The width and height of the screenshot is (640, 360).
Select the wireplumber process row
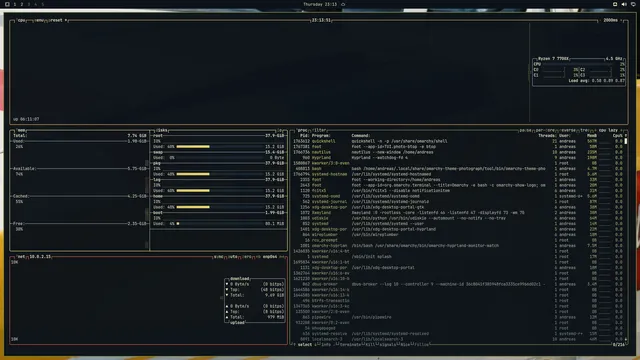tap(458, 235)
